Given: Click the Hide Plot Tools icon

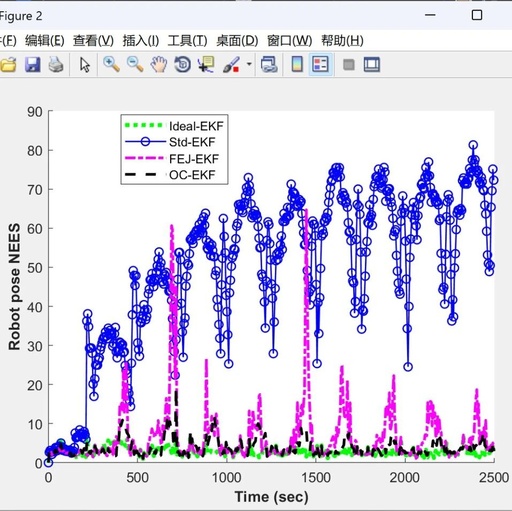Looking at the screenshot, I should coord(349,64).
